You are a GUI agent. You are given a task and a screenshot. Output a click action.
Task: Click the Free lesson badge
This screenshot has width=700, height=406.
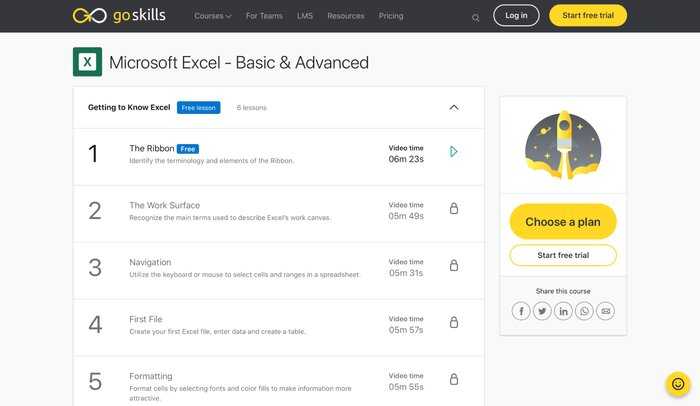pos(198,108)
